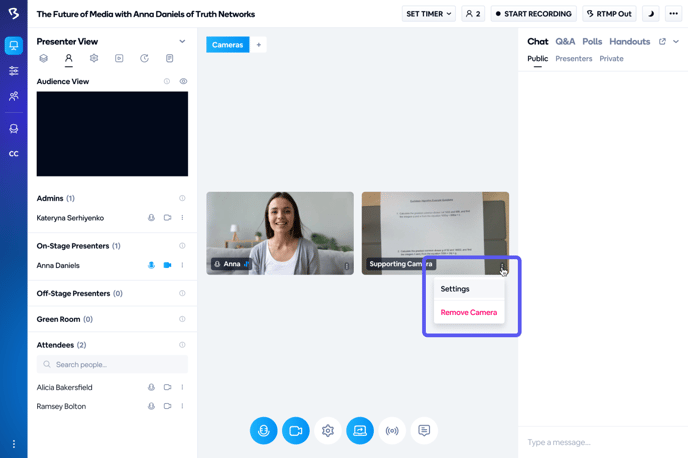688x458 pixels.
Task: Open the three-dot menu at sidebar bottom
Action: point(14,444)
